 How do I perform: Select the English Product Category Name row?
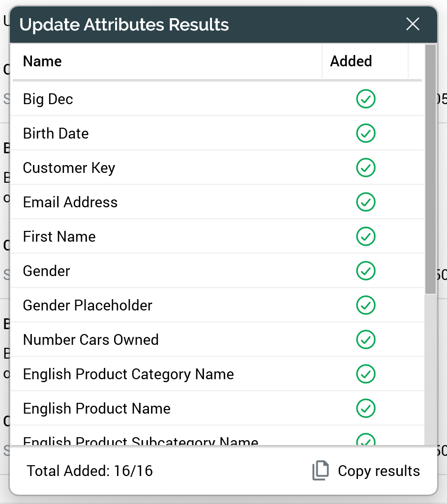[128, 374]
